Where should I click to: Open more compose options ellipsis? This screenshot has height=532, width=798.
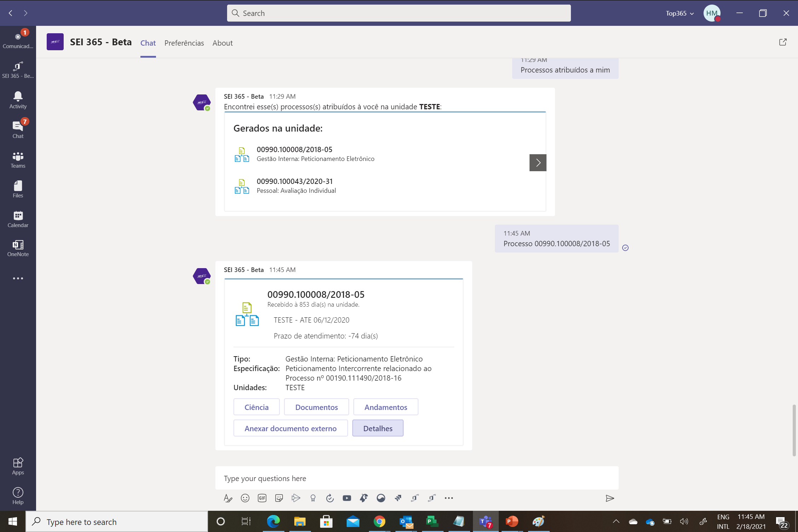point(449,498)
